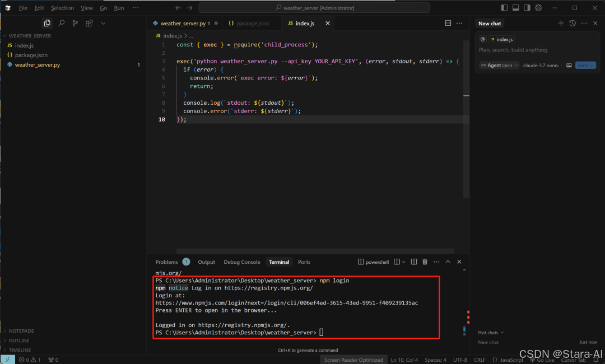Go forward using navigation arrow
Image resolution: width=605 pixels, height=364 pixels.
coord(189,8)
